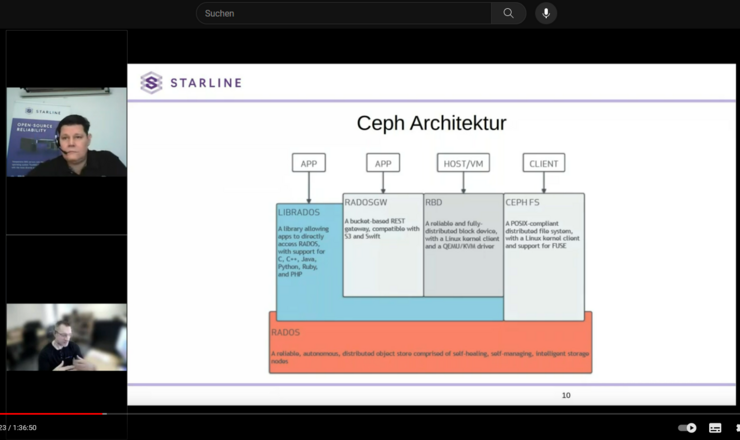740x440 pixels.
Task: Click the CEPH FS block
Action: (543, 257)
